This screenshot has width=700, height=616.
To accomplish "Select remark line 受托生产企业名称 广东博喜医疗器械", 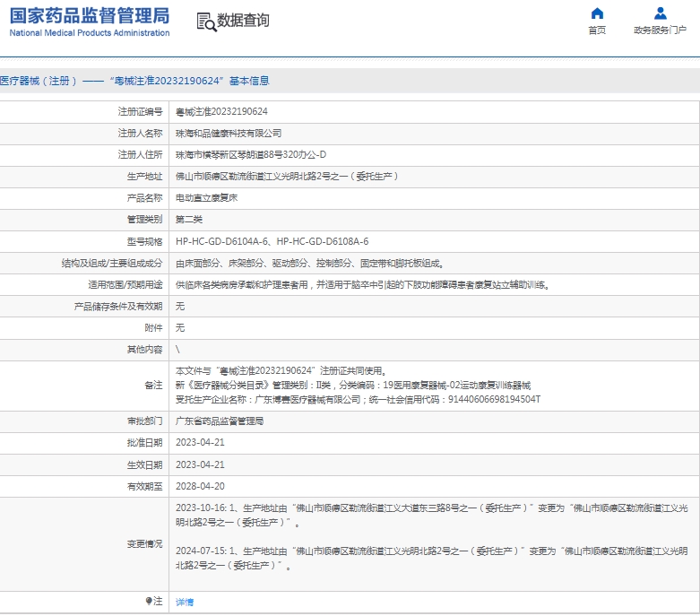I will point(358,399).
